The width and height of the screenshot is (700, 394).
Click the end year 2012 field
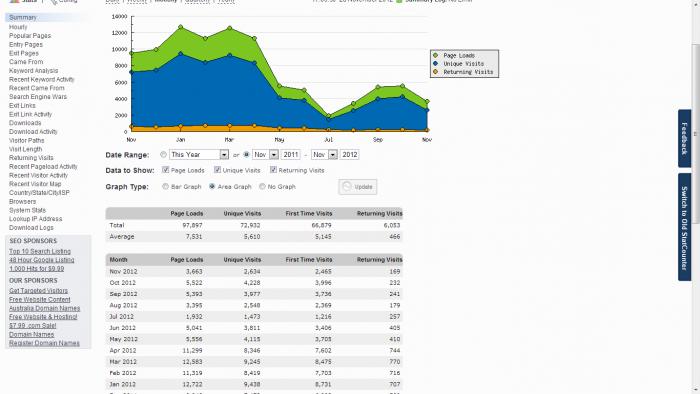[350, 154]
